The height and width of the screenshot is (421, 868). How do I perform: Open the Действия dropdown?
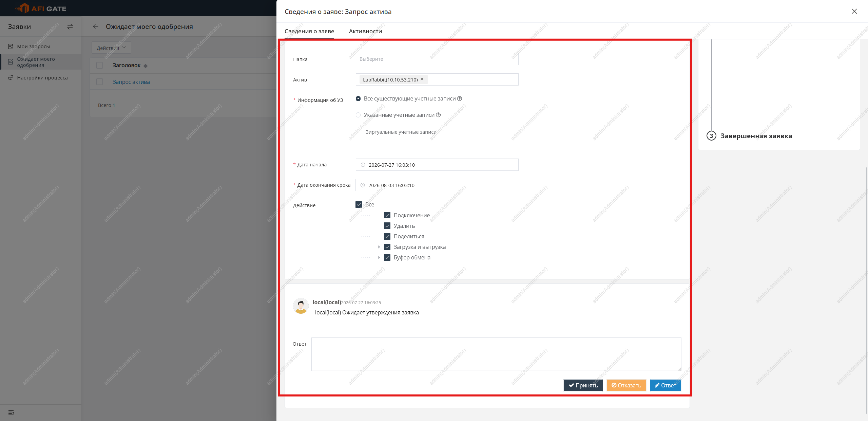pyautogui.click(x=111, y=48)
